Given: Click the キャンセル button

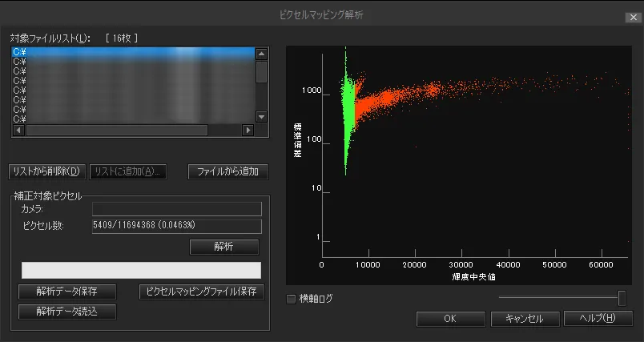Looking at the screenshot, I should [x=525, y=319].
